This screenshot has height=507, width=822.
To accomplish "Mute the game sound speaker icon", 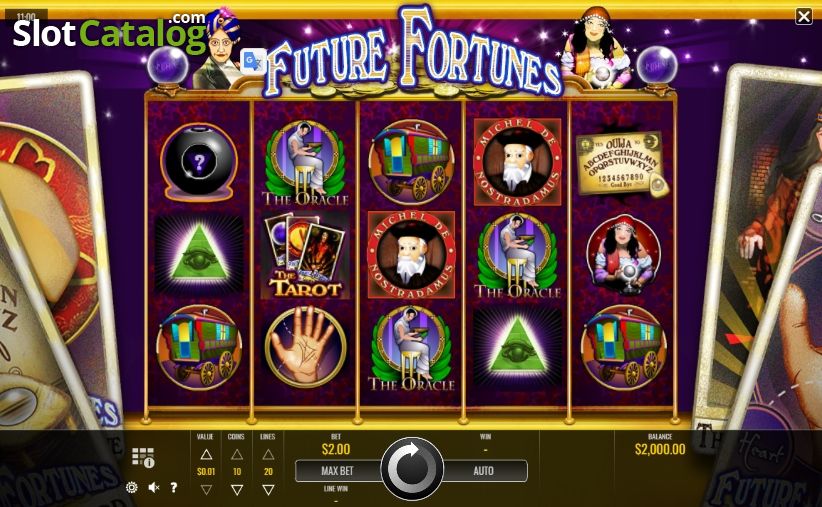I will tap(154, 488).
